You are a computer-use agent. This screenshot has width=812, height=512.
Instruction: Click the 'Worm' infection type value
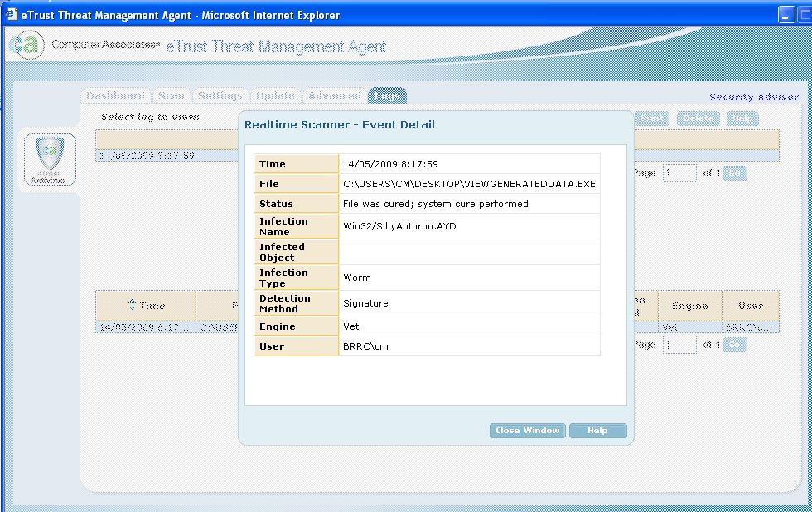point(357,278)
